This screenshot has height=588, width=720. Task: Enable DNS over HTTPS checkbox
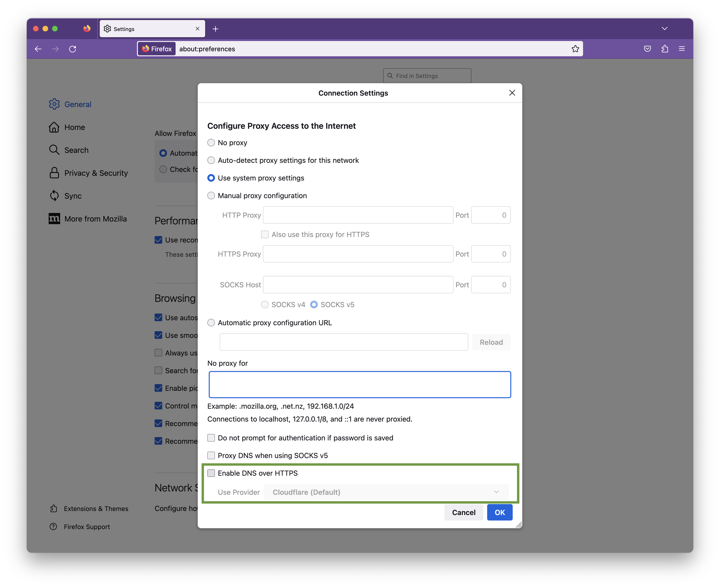tap(211, 473)
